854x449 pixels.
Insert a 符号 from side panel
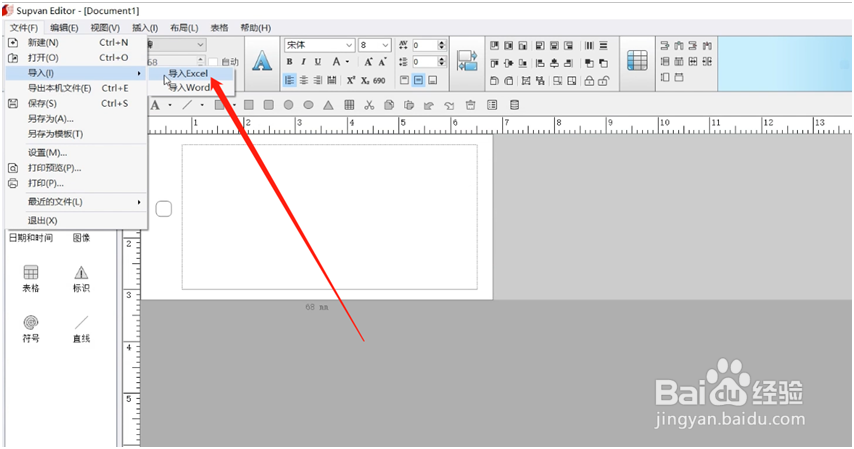coord(31,329)
